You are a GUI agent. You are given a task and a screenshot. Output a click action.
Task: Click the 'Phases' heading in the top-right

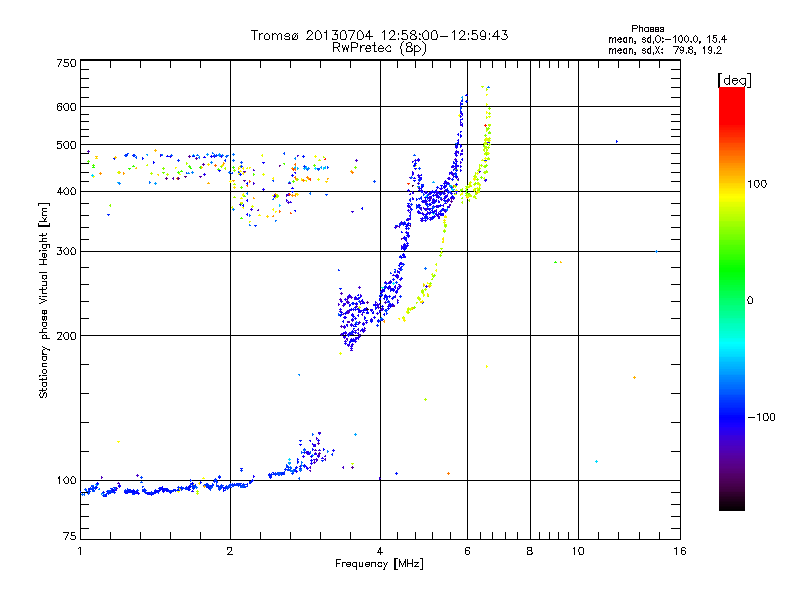pyautogui.click(x=647, y=29)
